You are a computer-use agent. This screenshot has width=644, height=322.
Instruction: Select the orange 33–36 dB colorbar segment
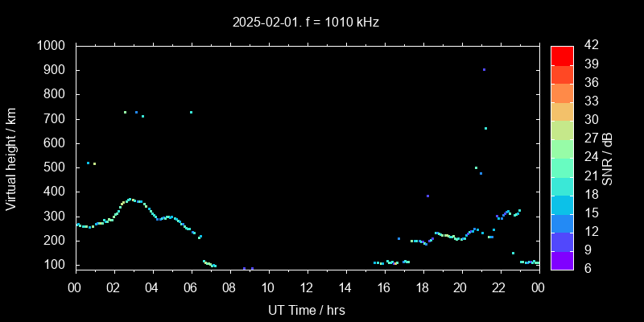click(562, 92)
